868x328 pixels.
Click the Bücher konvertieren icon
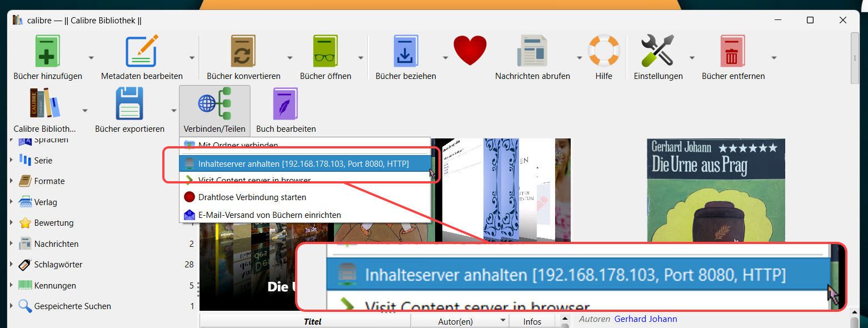(243, 51)
